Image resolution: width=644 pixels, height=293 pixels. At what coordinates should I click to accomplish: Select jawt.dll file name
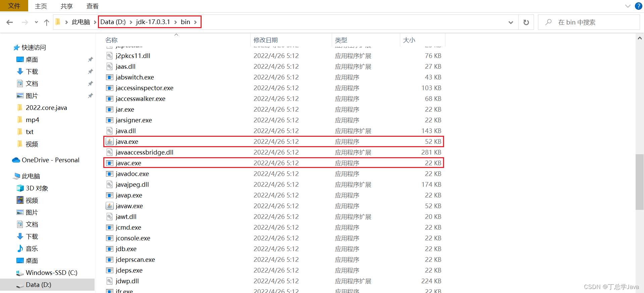pos(126,217)
